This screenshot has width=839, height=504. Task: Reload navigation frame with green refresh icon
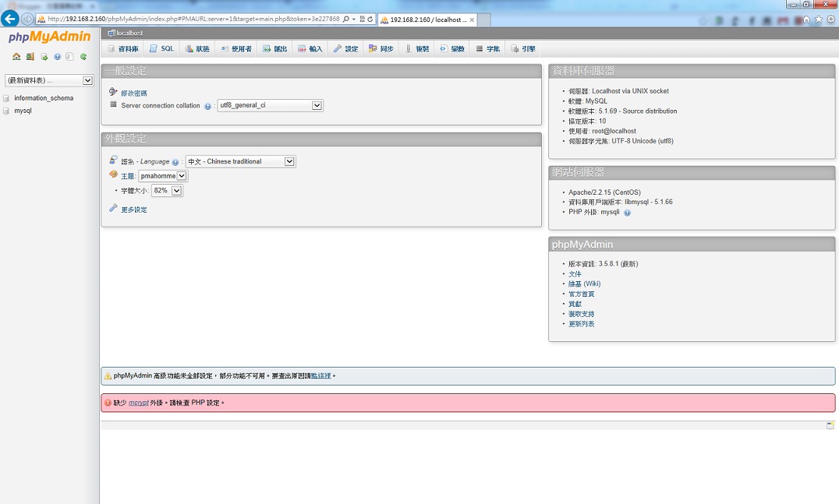83,57
